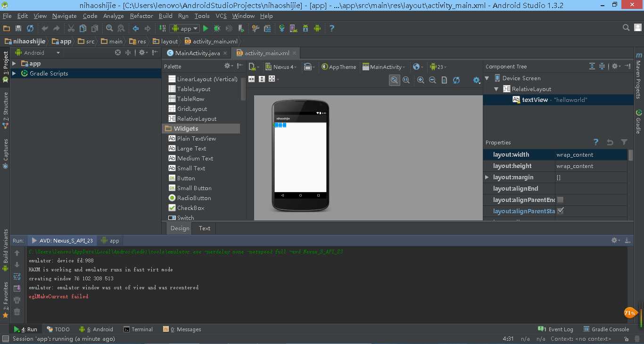Click the Save All toolbar icon
Screen dimensions: 644x344
click(x=18, y=29)
